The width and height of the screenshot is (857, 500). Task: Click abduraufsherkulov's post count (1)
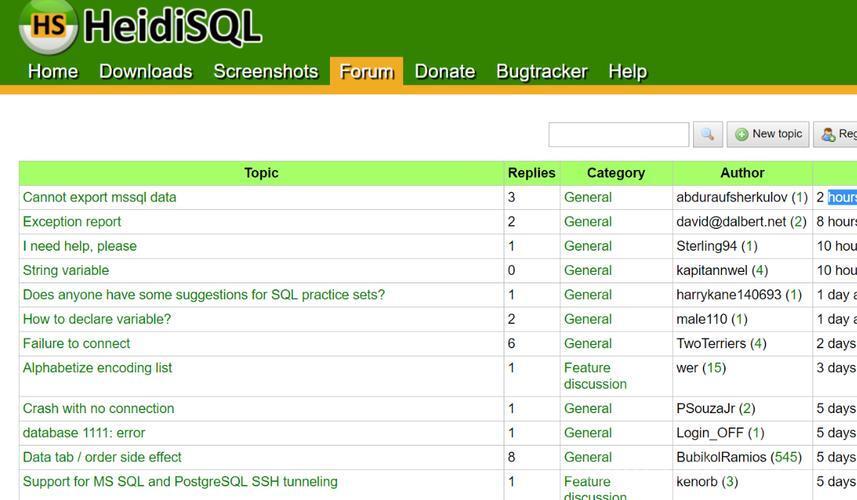click(800, 197)
